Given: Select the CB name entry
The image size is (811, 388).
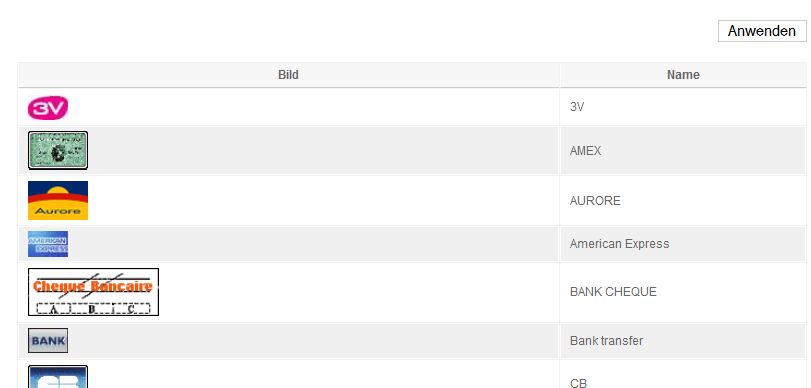Looking at the screenshot, I should click(x=578, y=383).
